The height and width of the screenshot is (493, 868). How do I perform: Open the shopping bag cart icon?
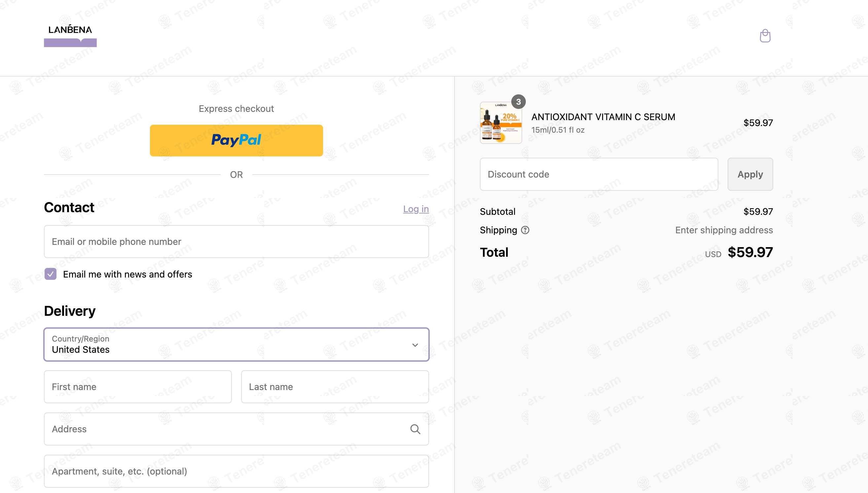pyautogui.click(x=765, y=36)
